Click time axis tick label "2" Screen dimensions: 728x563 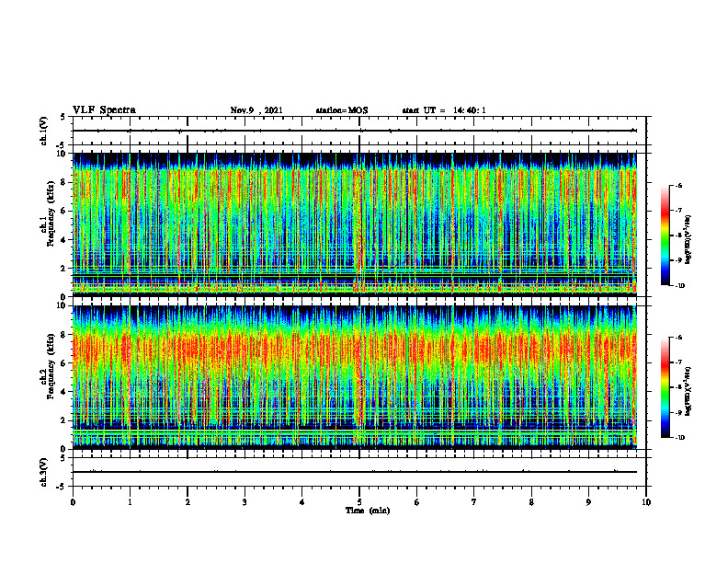click(188, 502)
